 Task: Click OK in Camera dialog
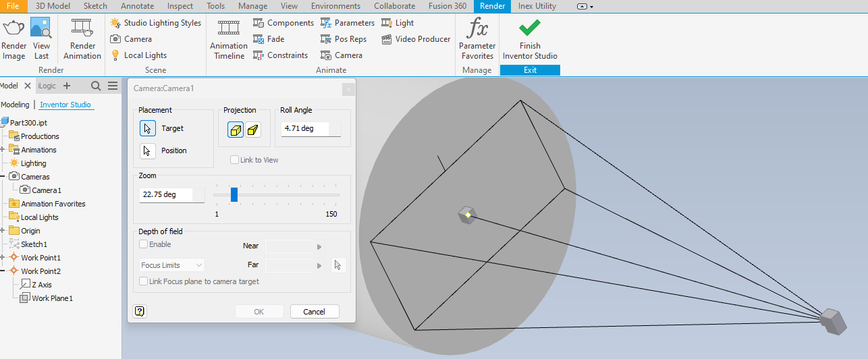tap(259, 312)
